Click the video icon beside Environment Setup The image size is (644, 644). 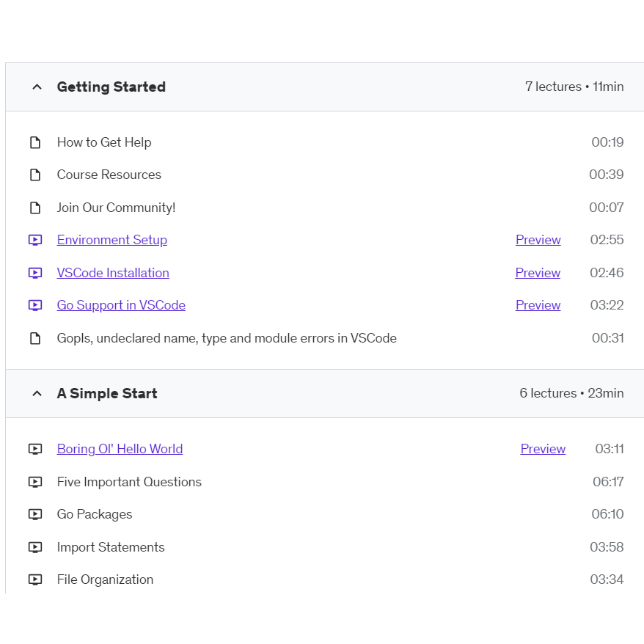tap(35, 240)
